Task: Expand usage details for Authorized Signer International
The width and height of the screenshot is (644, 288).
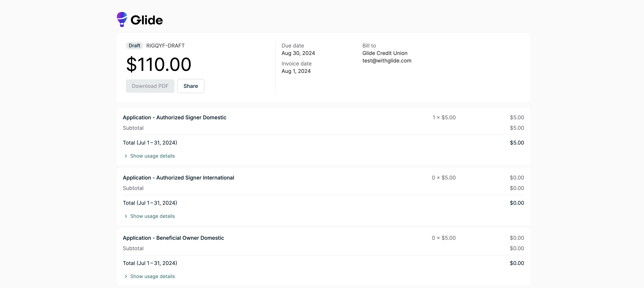Action: [x=152, y=216]
